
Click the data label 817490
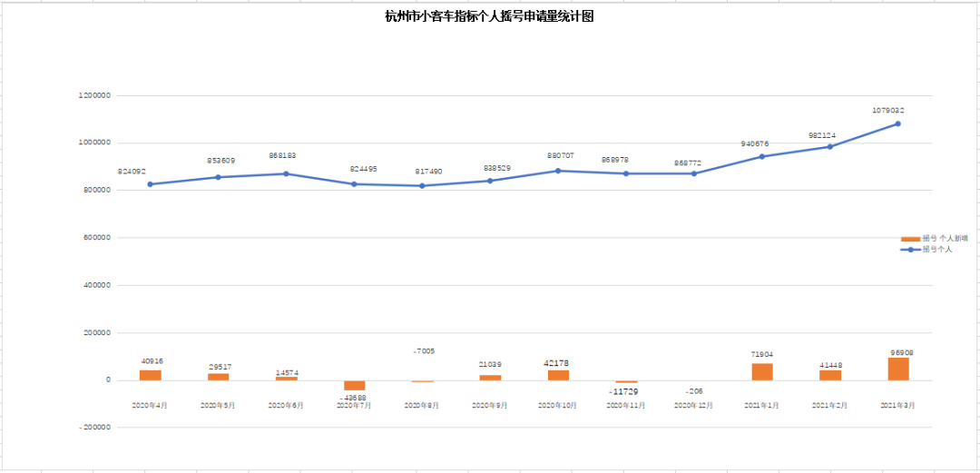tap(423, 172)
